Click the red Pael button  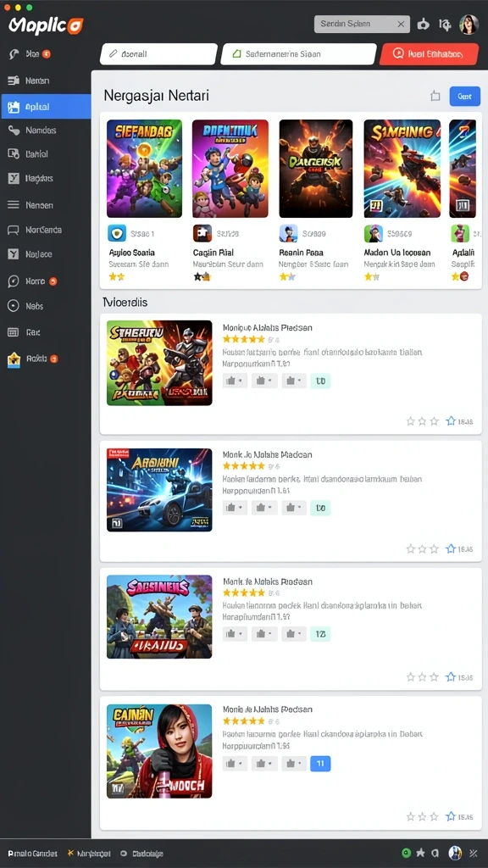point(429,54)
